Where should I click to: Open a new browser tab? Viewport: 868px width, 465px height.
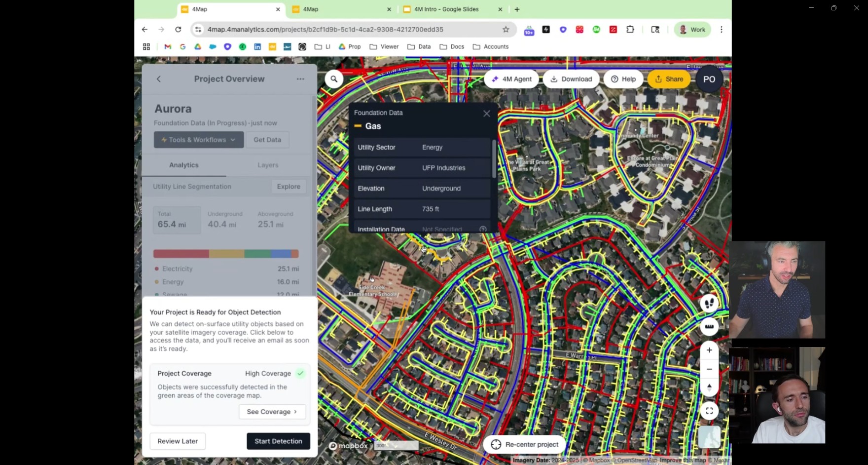click(x=517, y=9)
